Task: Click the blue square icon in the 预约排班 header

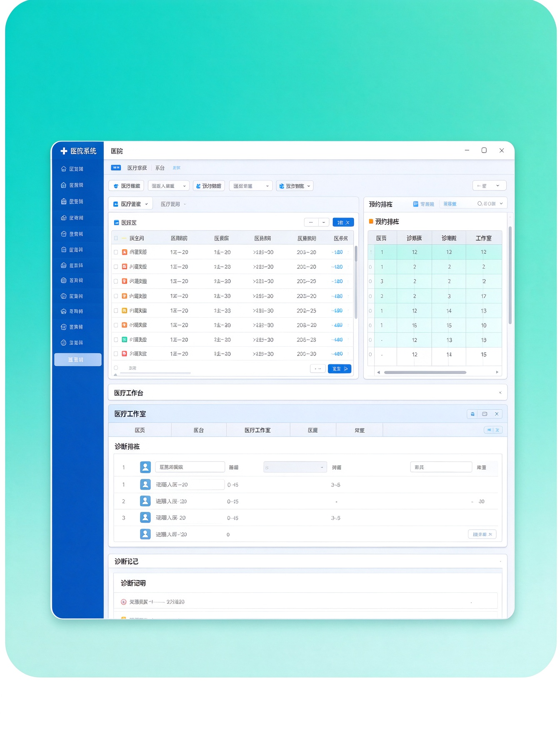Action: (x=415, y=204)
